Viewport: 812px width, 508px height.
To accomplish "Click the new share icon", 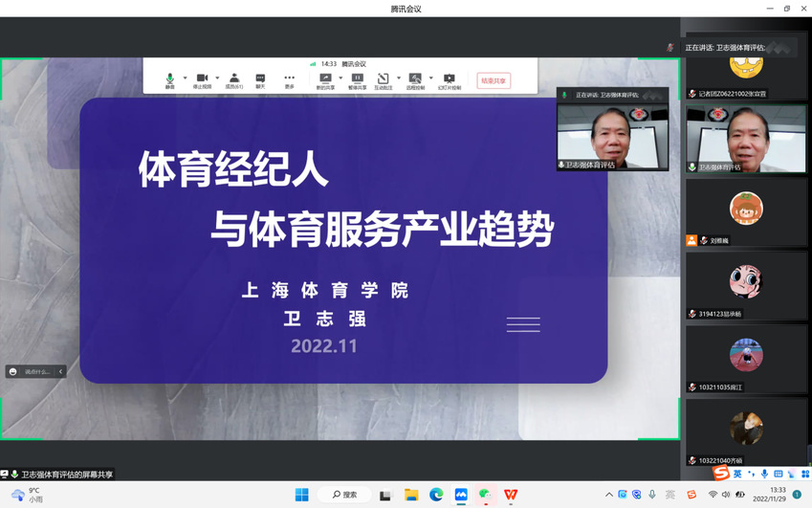I will point(325,79).
